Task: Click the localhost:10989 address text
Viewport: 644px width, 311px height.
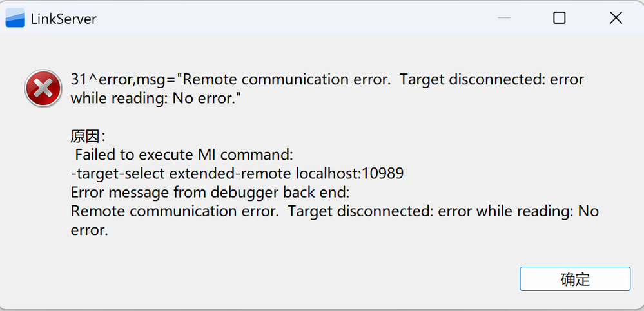Action: click(350, 173)
